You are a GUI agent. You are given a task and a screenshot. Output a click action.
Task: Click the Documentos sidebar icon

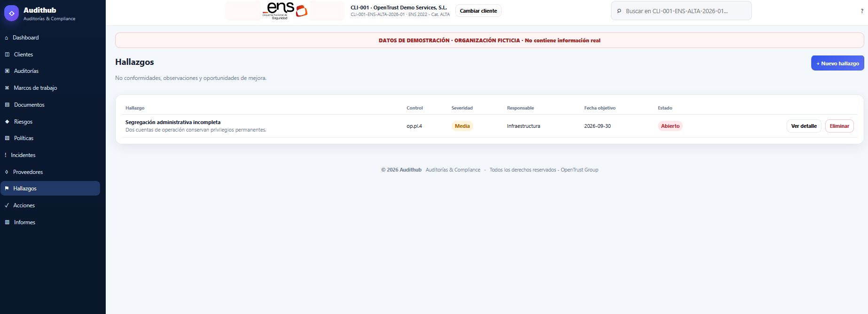(x=7, y=105)
